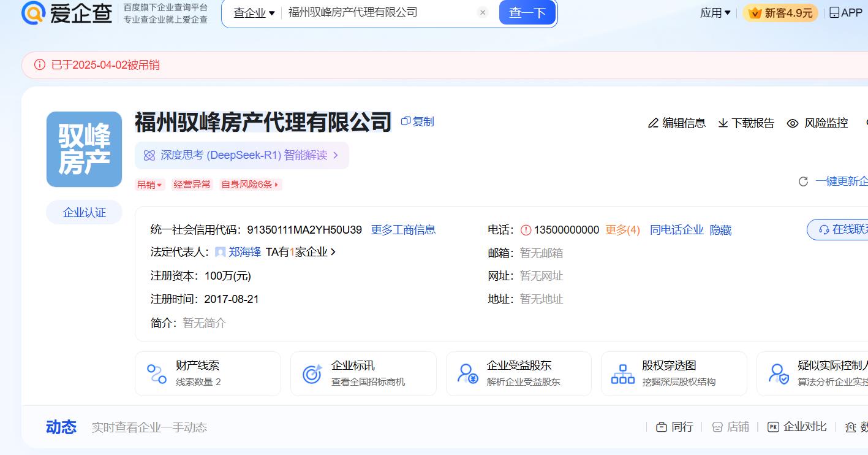Viewport: 868px width, 455px height.
Task: Click the 复制 copy icon beside company name
Action: 406,121
